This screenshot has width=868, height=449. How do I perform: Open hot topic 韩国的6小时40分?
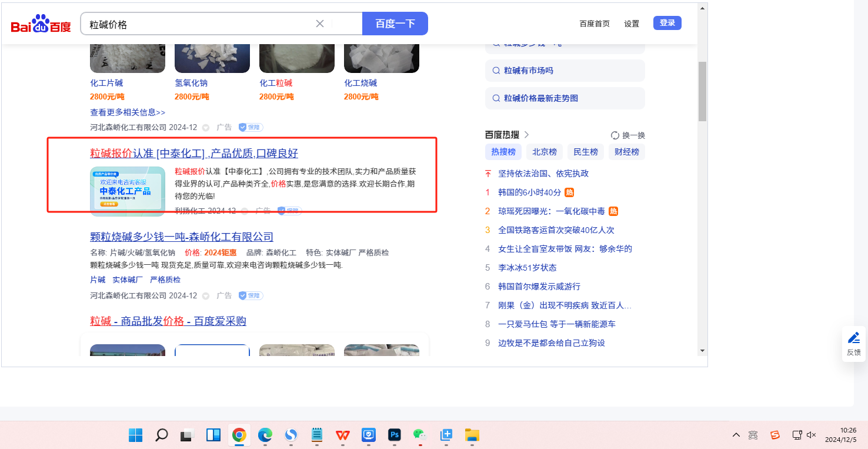coord(530,192)
